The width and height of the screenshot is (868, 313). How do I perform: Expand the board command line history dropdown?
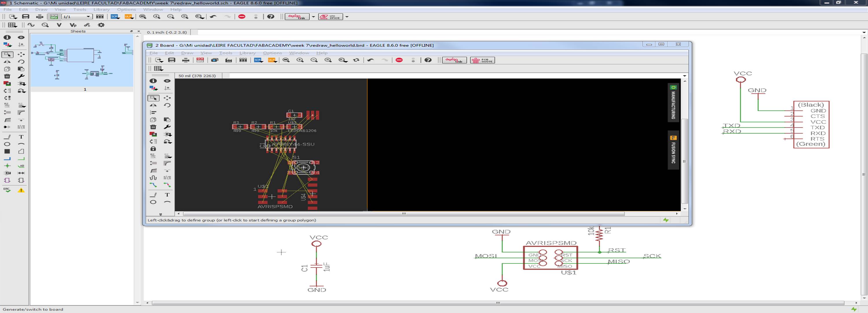point(685,76)
